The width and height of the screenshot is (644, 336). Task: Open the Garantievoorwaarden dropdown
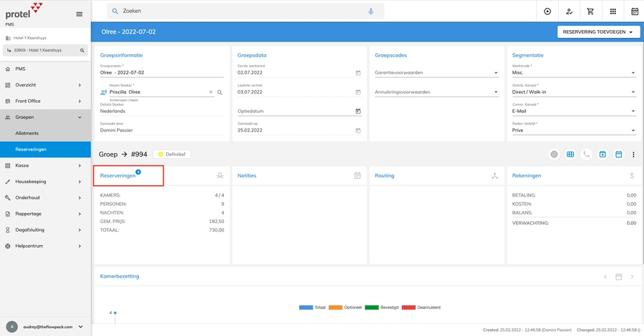[436, 73]
